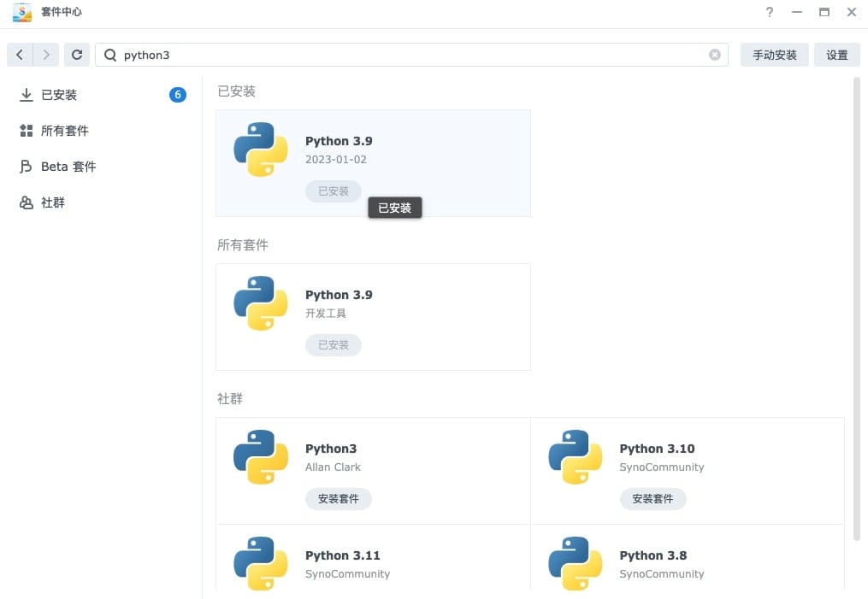Maximize the Package Center window
Image resolution: width=868 pixels, height=599 pixels.
coord(824,12)
